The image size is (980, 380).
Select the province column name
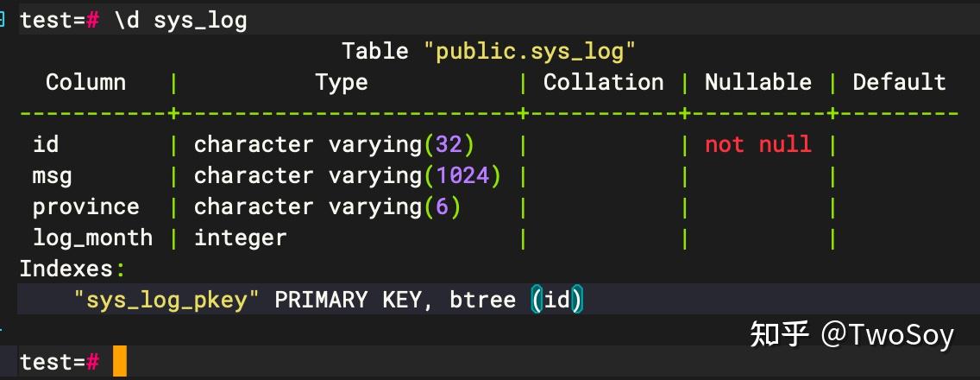click(85, 206)
